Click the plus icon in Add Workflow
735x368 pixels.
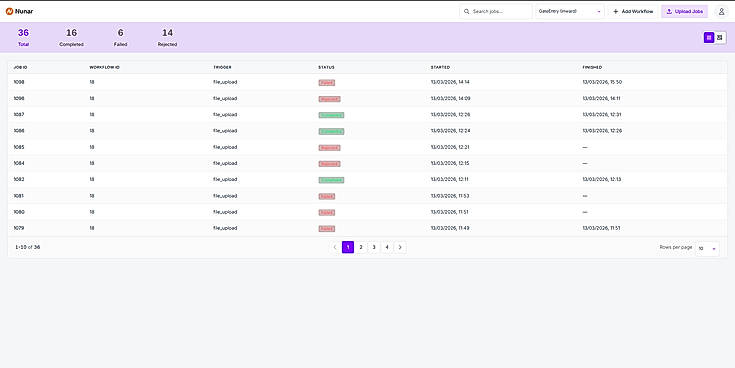point(616,11)
